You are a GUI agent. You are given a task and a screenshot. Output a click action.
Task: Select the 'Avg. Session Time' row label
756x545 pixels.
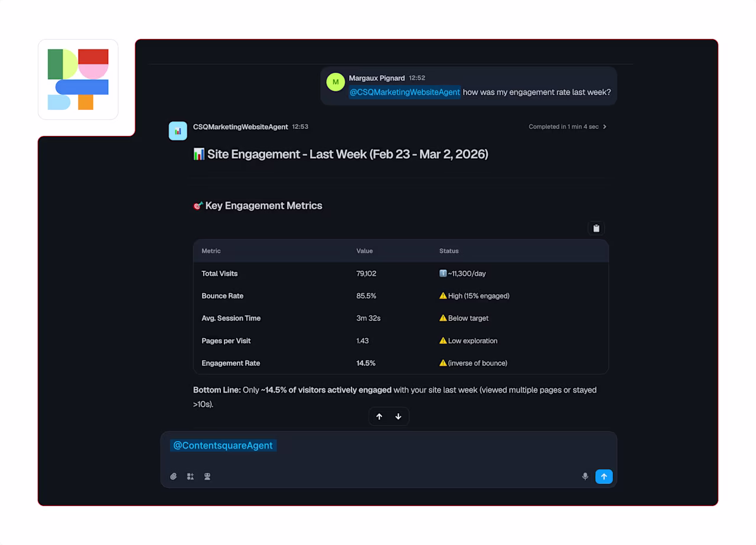(x=231, y=319)
